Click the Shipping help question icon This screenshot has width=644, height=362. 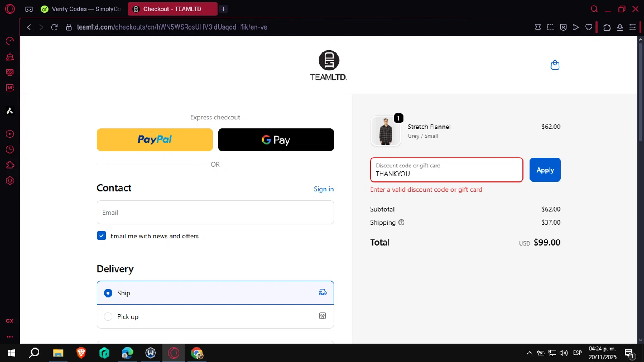pyautogui.click(x=401, y=222)
